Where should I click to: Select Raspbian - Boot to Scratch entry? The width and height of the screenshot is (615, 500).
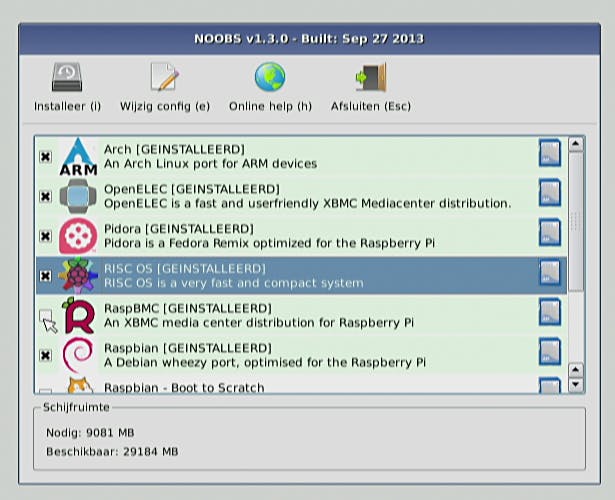[x=301, y=384]
